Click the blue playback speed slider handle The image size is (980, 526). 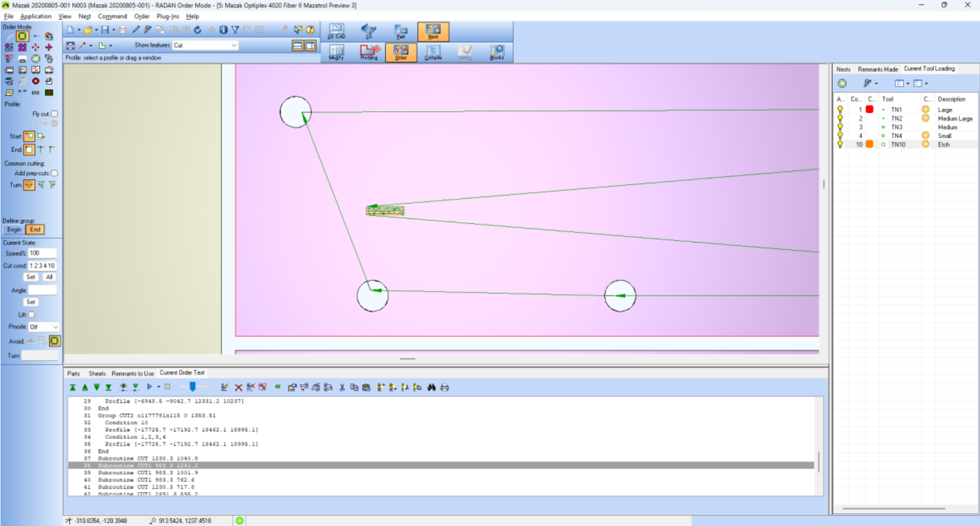point(193,387)
